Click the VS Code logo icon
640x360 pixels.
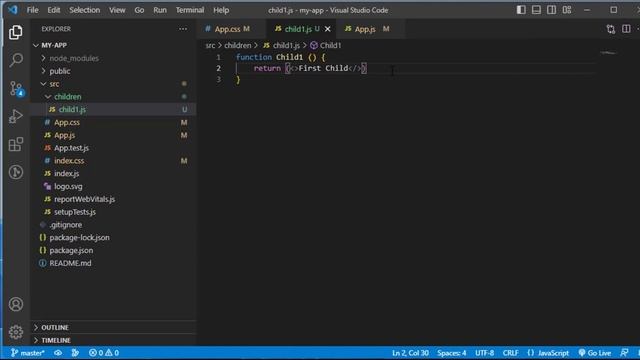point(13,10)
